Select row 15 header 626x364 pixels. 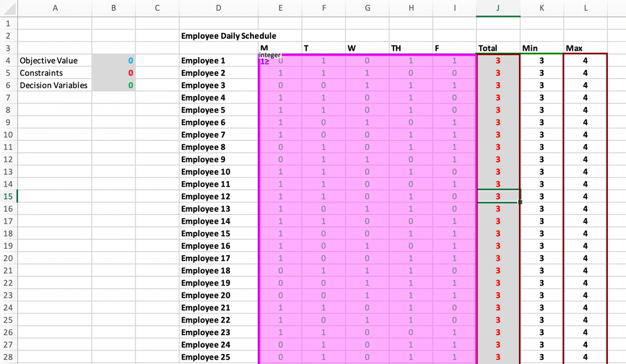click(8, 196)
